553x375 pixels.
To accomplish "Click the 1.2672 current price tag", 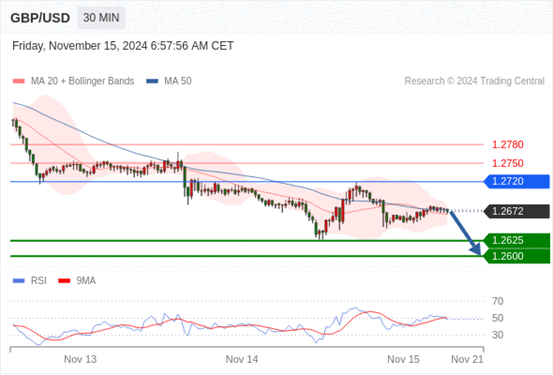I will [517, 211].
